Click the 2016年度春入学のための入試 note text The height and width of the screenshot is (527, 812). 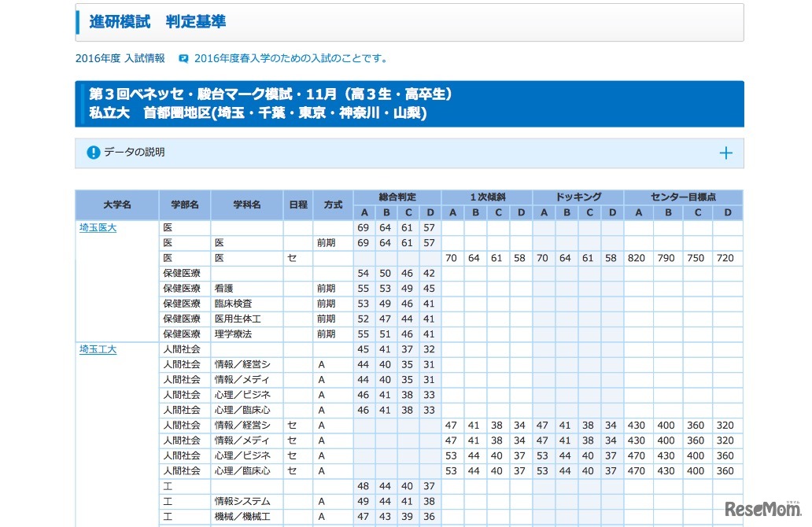291,57
